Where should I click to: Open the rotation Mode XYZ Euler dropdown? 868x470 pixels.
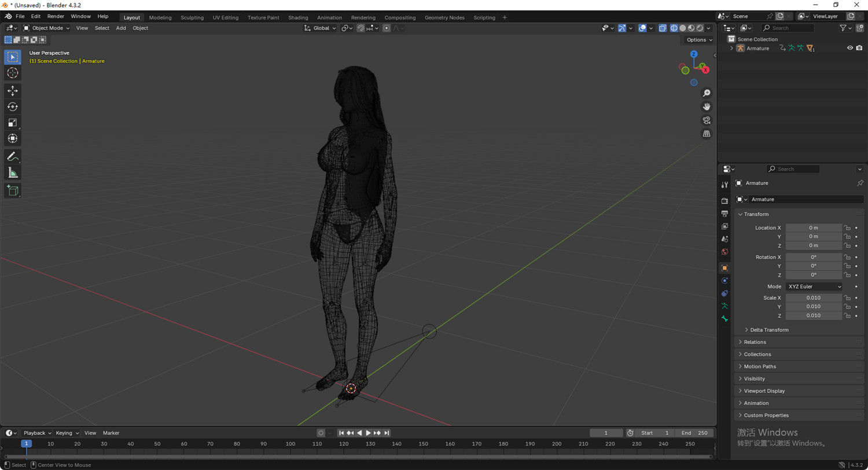coord(814,287)
